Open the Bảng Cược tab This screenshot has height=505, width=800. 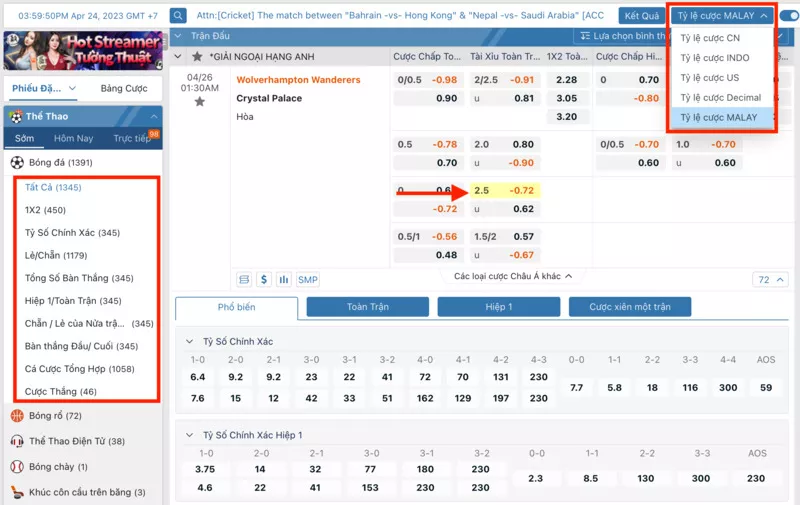(x=124, y=88)
